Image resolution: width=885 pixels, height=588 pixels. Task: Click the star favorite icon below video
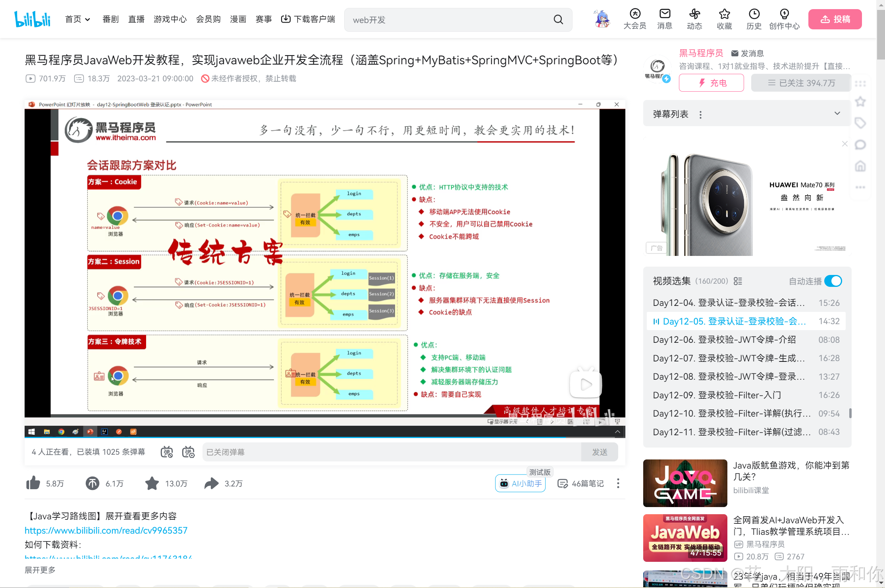(152, 483)
